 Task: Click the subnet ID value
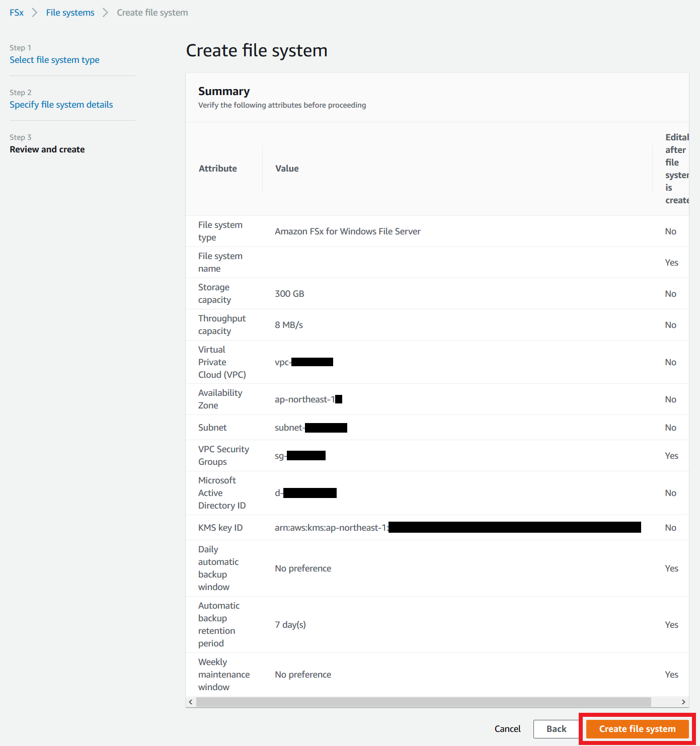(311, 428)
